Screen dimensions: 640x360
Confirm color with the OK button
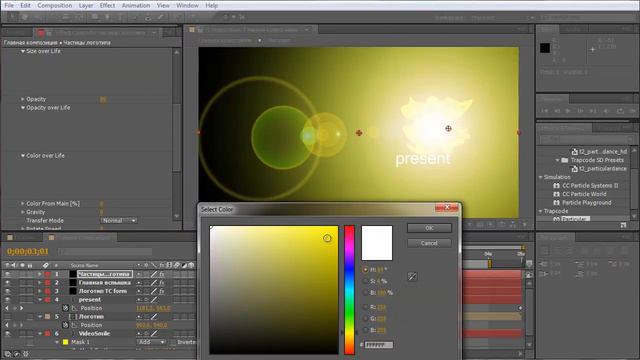[x=429, y=228]
